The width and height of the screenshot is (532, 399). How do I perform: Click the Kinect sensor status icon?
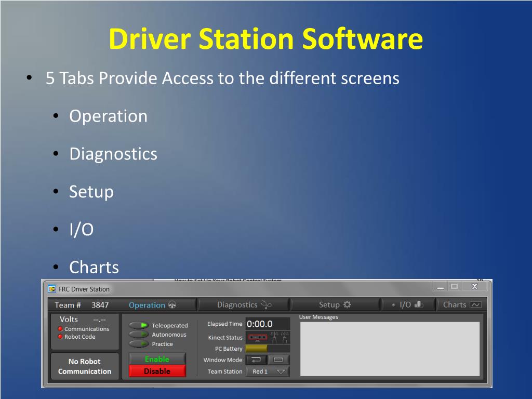[258, 337]
